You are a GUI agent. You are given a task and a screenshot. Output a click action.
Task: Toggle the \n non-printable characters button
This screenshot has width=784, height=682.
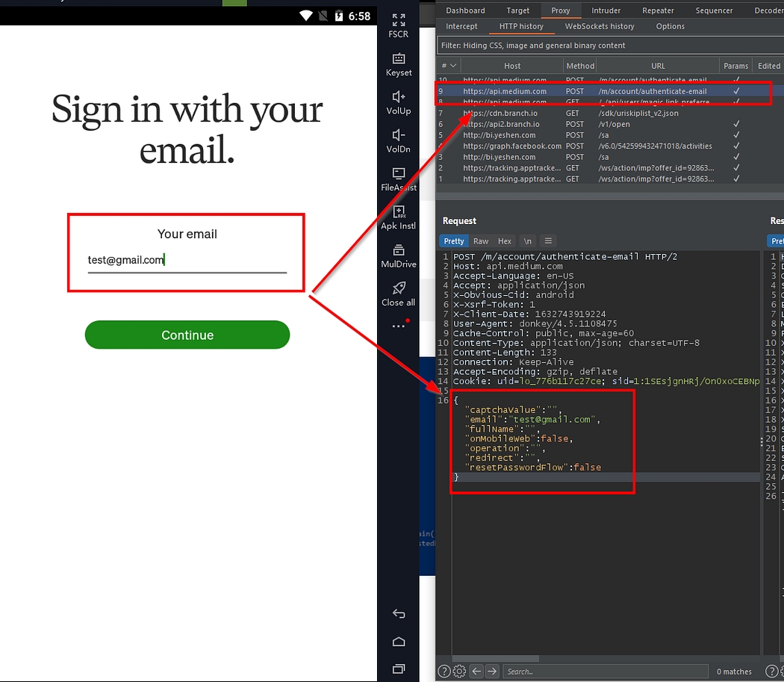[528, 241]
